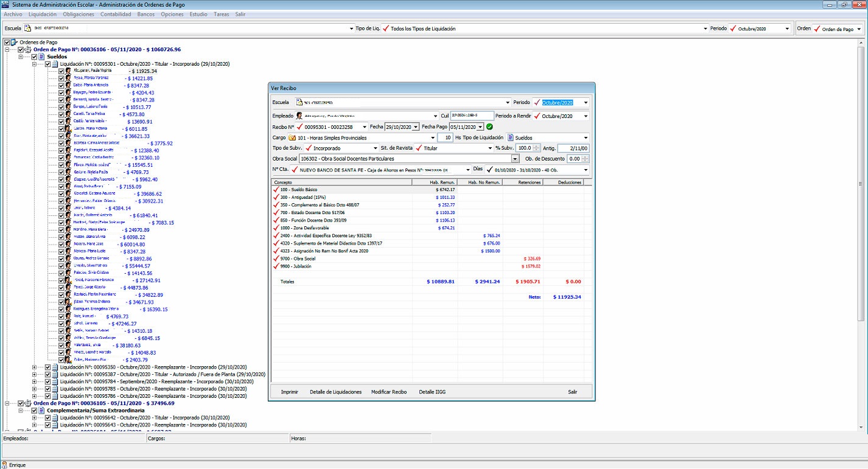The width and height of the screenshot is (868, 469).
Task: Toggle checkbox for Liquidación 00095643
Action: pyautogui.click(x=47, y=425)
